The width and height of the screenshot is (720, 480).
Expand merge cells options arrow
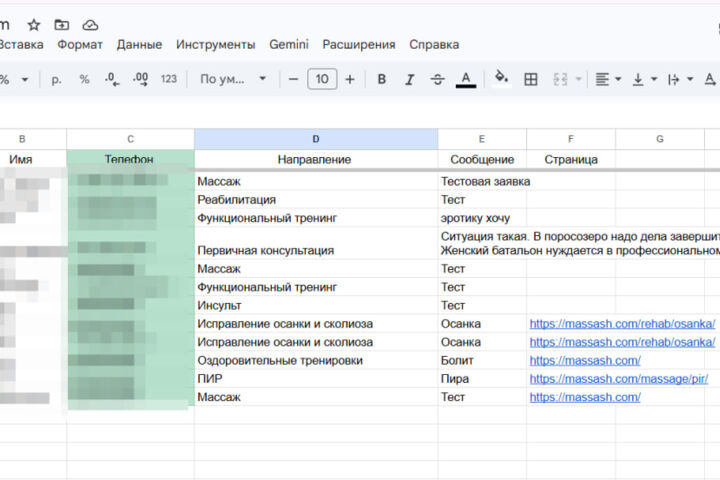click(x=579, y=79)
